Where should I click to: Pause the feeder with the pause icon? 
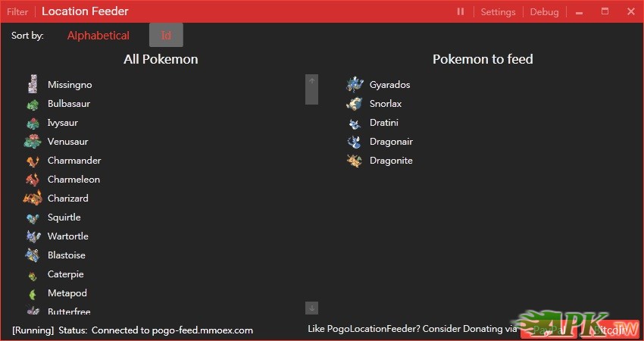[x=461, y=11]
